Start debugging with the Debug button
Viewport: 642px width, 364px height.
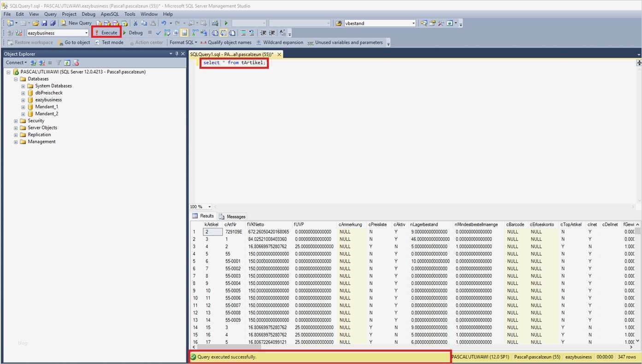point(133,33)
